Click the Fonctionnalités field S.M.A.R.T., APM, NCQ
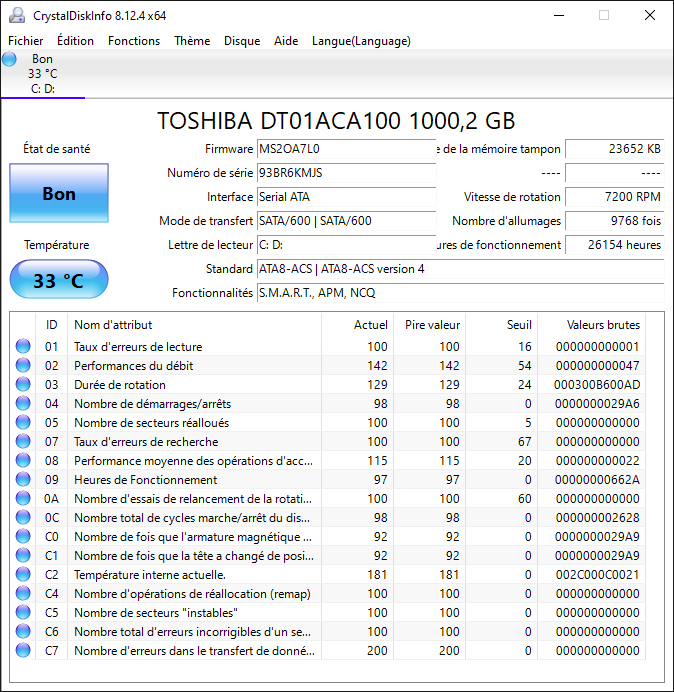The height and width of the screenshot is (692, 674). point(460,293)
